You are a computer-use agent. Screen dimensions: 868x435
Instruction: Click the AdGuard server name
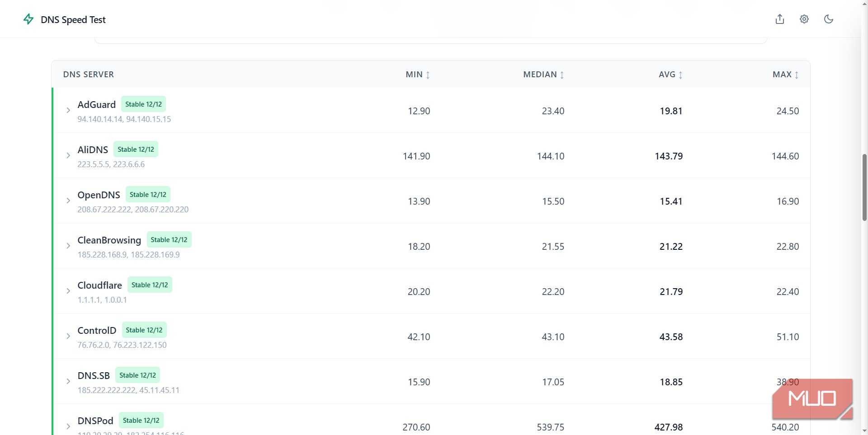point(96,104)
